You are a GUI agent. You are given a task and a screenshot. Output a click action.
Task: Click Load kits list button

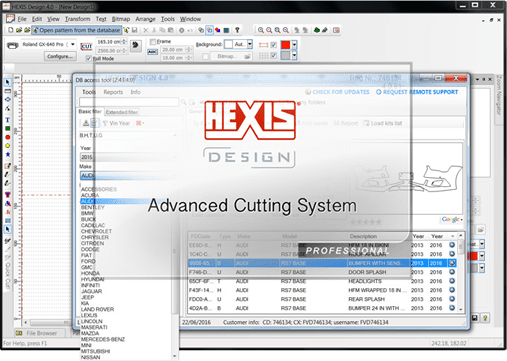(x=383, y=123)
